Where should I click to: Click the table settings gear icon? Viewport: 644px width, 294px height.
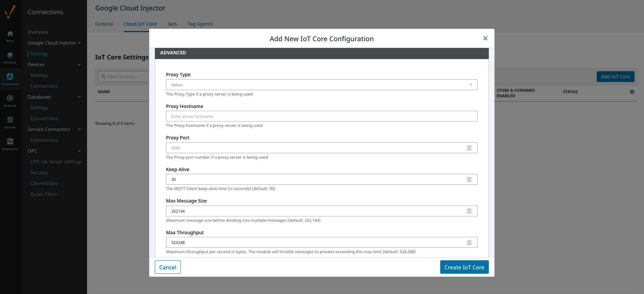[x=632, y=92]
